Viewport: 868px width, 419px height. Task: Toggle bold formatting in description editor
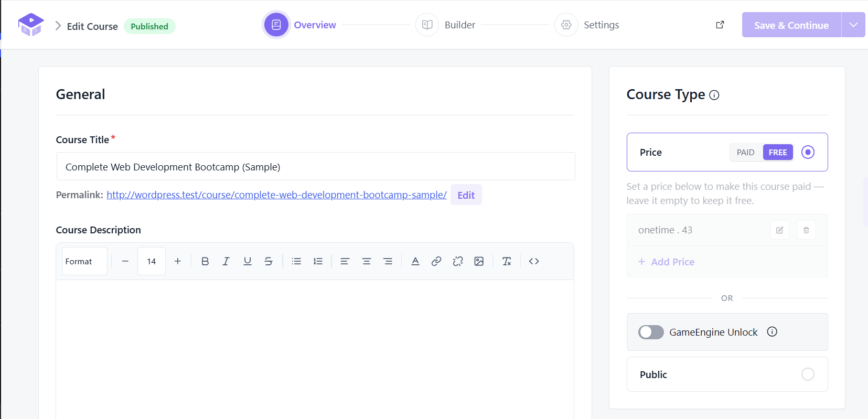205,261
